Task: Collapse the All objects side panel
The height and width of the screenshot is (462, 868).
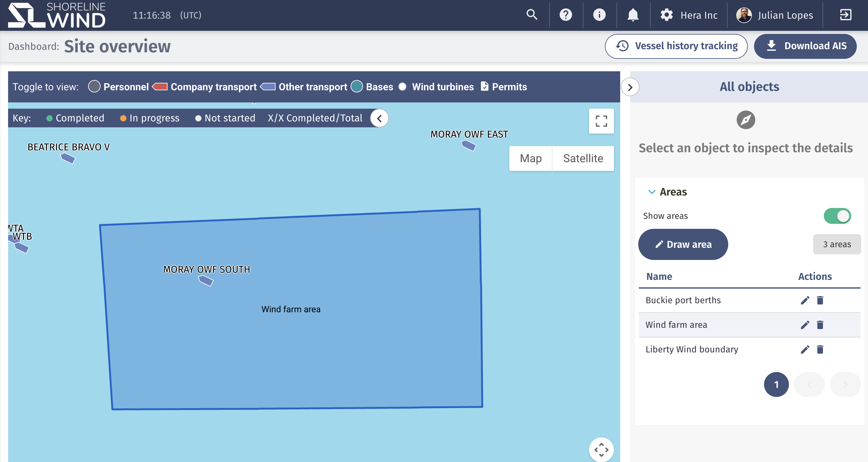Action: click(x=630, y=87)
